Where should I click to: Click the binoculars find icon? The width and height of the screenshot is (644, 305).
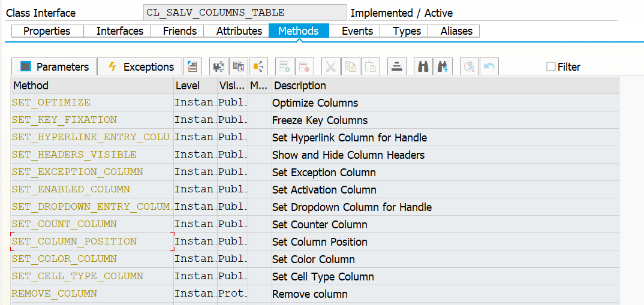423,67
